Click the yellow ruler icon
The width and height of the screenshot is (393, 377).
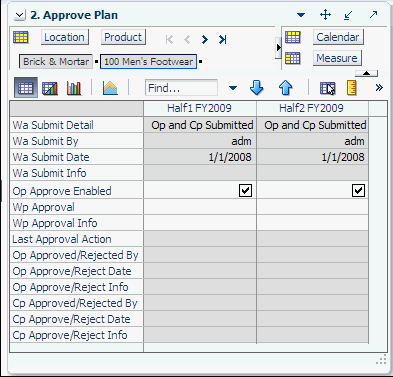(352, 88)
